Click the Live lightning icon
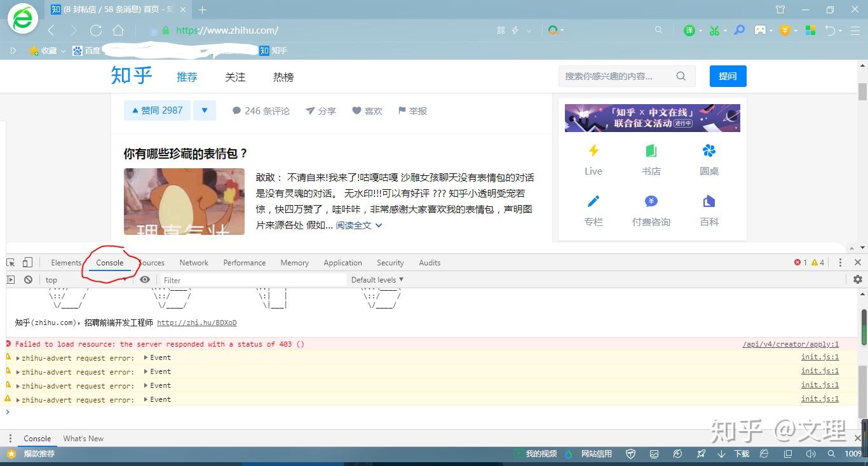This screenshot has width=868, height=466. (593, 150)
